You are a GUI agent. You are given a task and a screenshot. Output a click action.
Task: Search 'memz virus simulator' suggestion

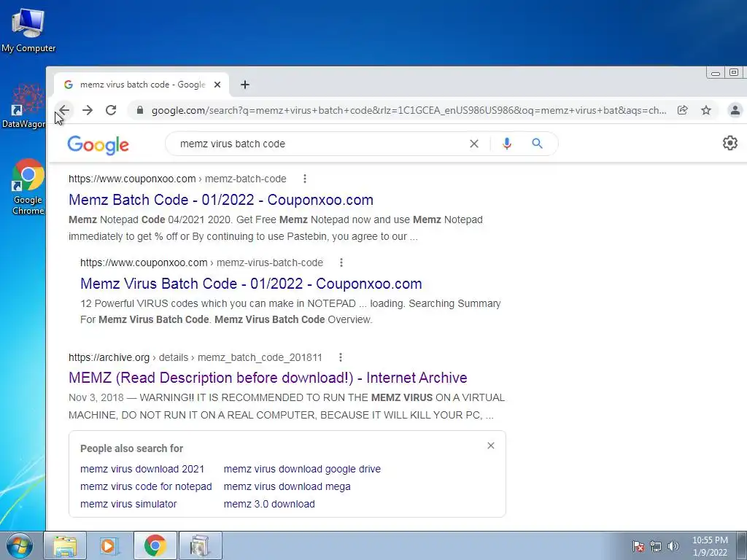[x=128, y=505]
